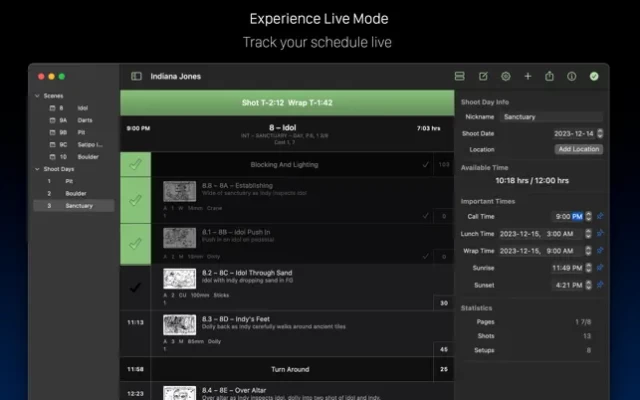Image resolution: width=640 pixels, height=400 pixels.
Task: Toggle the 8C Idol Through Sand checkmark
Action: 135,288
